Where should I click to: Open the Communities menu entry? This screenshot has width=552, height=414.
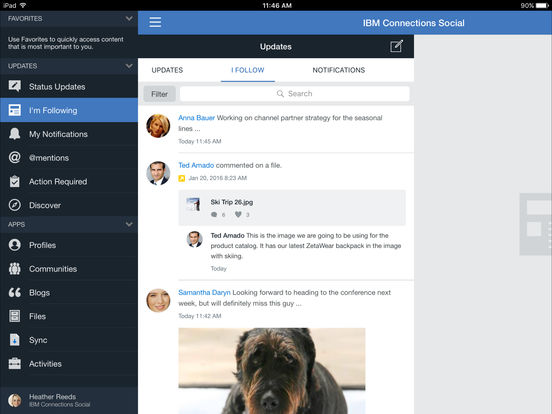coord(69,269)
